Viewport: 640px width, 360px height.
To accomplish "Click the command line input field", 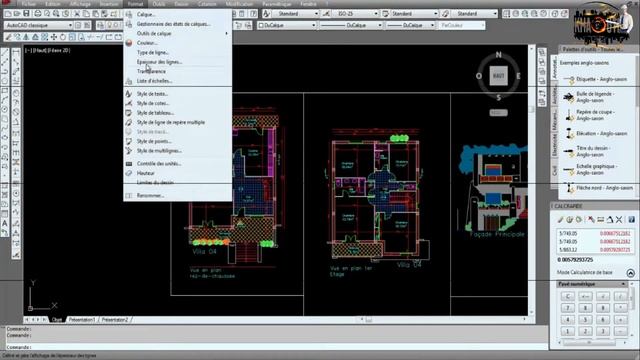I will [277, 347].
